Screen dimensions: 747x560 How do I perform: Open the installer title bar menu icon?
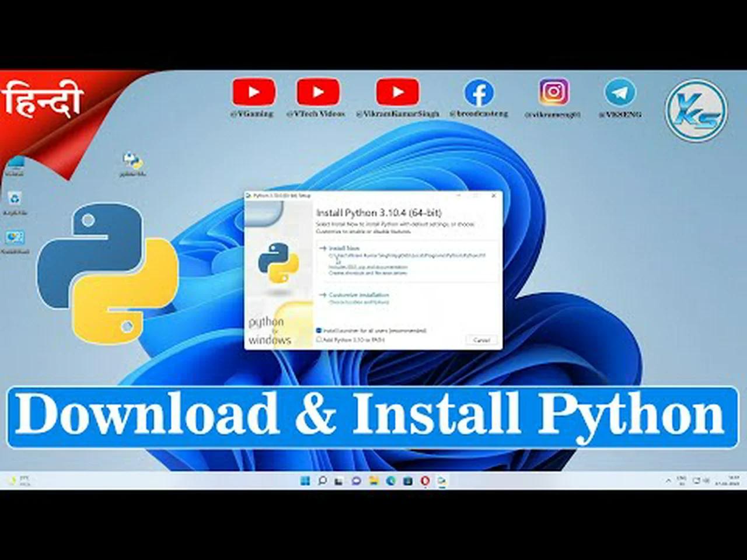[249, 195]
